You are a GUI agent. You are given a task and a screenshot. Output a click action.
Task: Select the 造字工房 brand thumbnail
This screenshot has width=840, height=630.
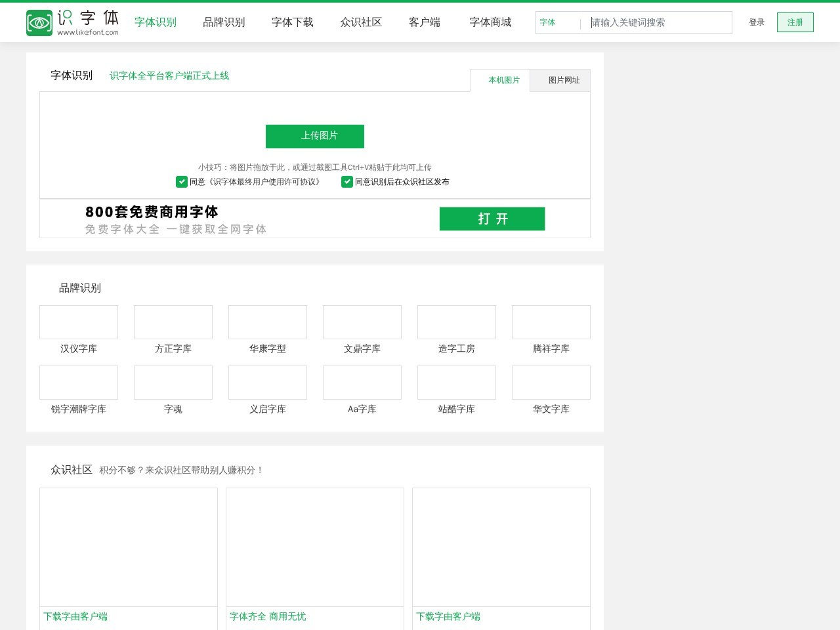pos(457,322)
